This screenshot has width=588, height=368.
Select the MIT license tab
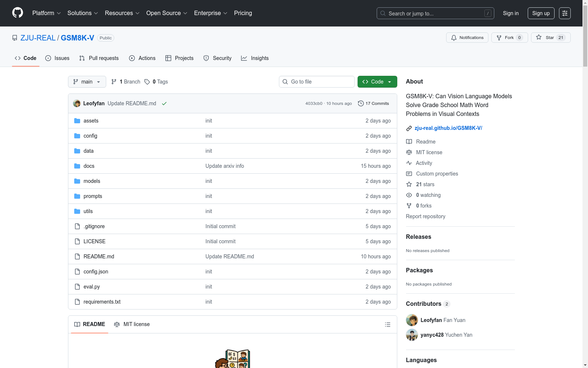132,324
